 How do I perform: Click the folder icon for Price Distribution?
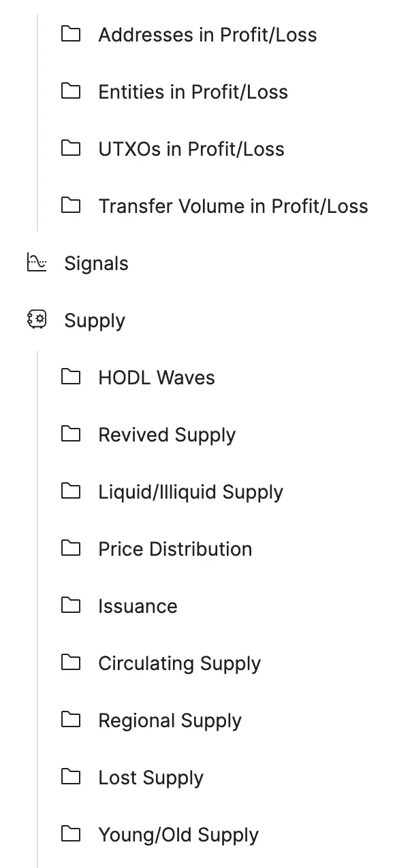pos(71,548)
